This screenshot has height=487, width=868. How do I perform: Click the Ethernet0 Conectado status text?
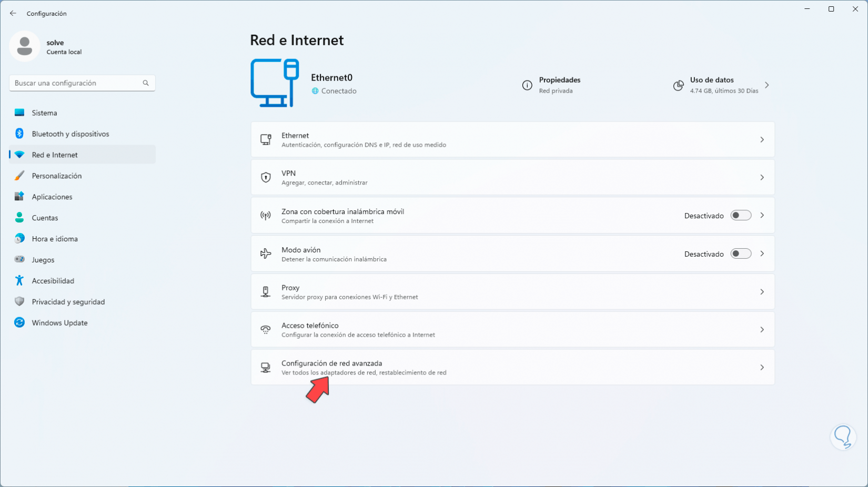point(339,91)
